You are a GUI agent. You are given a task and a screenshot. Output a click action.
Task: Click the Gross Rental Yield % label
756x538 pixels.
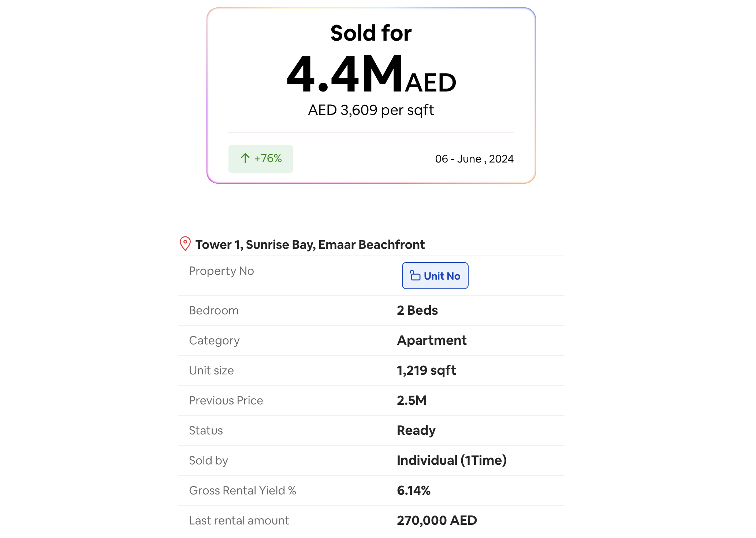(x=242, y=490)
